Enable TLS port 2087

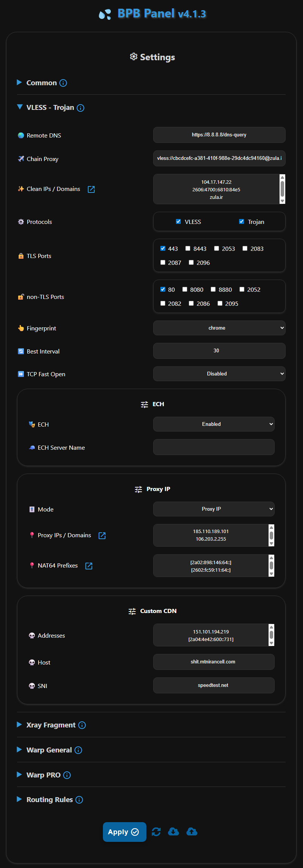163,263
